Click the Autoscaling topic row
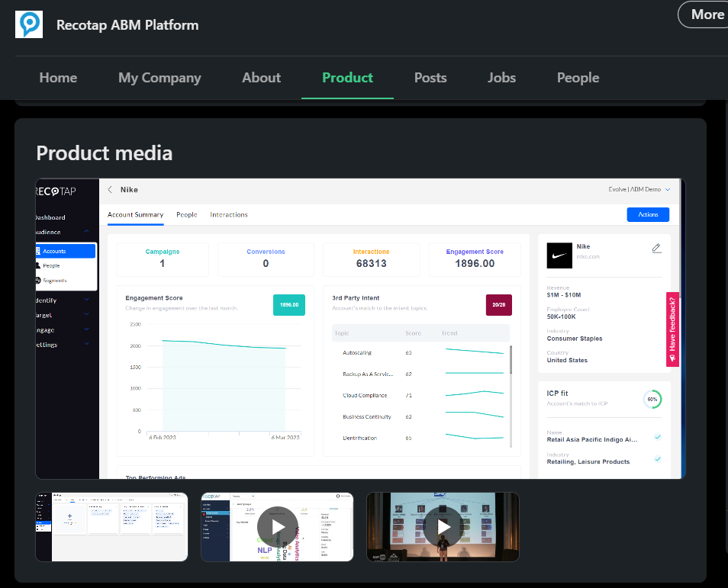 coord(420,352)
